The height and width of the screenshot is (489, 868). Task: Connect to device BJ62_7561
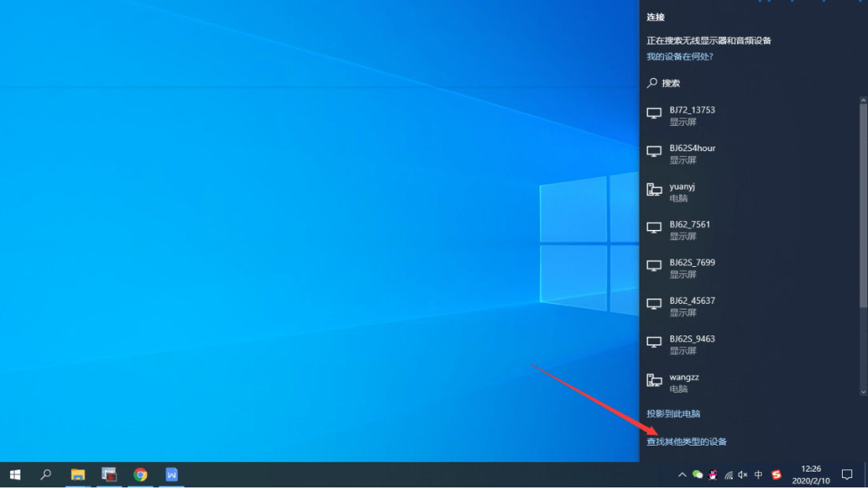click(x=750, y=230)
